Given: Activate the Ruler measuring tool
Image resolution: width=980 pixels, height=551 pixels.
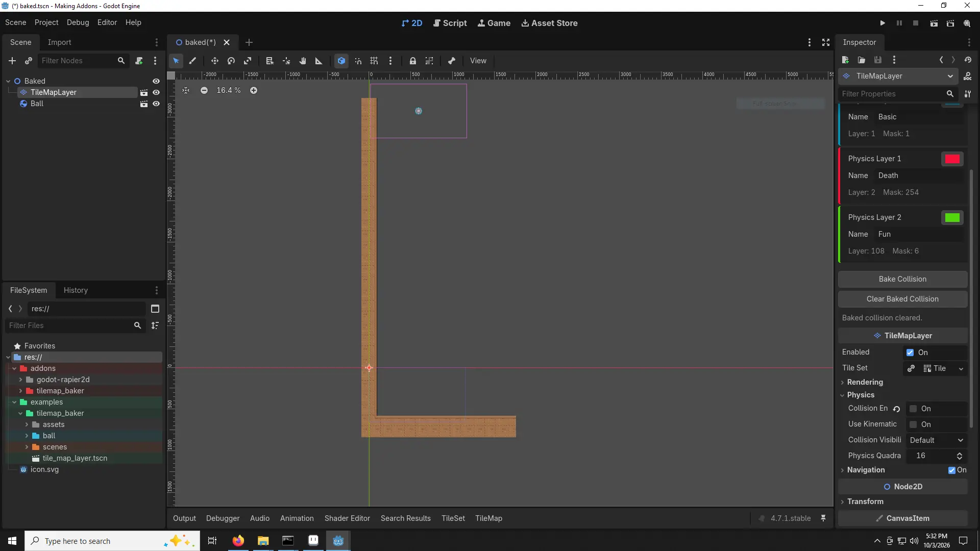Looking at the screenshot, I should pos(319,61).
